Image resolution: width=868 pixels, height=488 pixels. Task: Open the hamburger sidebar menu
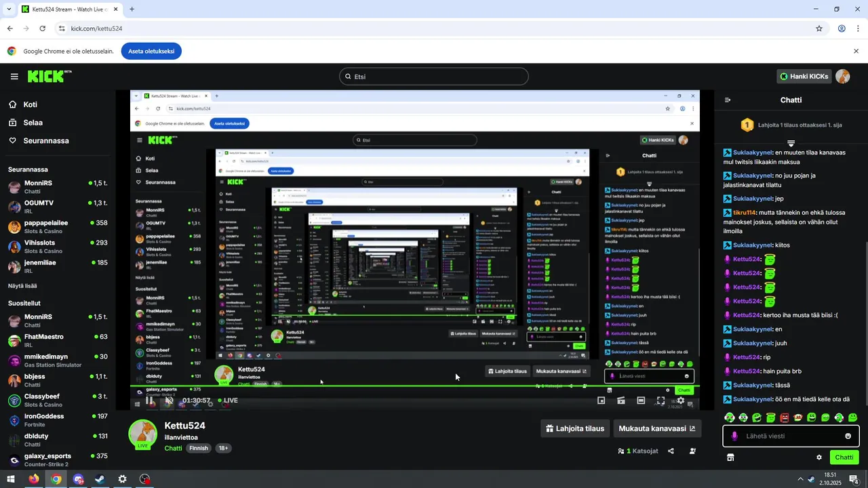[x=14, y=77]
